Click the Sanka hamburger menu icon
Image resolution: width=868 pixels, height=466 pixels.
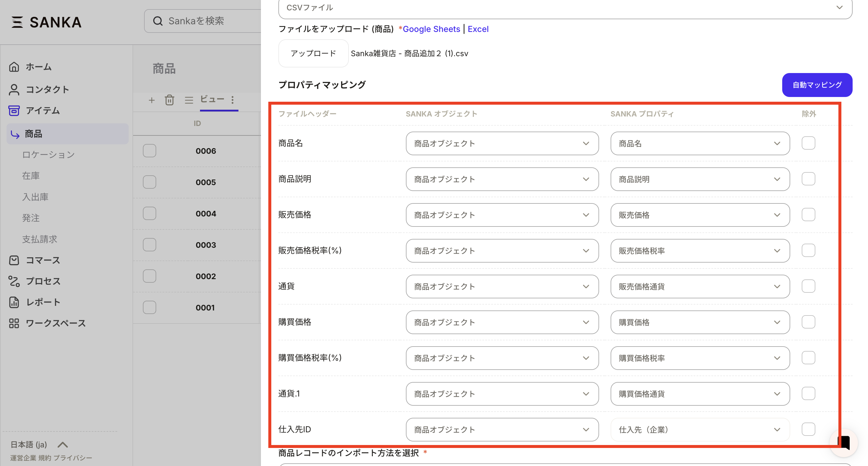point(17,22)
